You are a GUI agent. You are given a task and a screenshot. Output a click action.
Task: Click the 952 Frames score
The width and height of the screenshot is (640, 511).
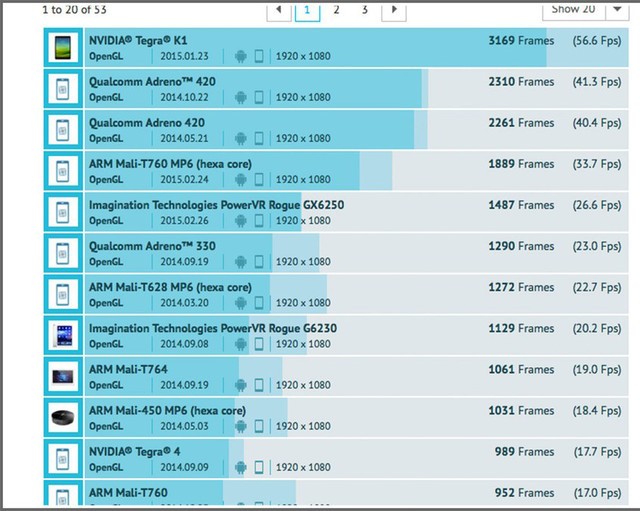point(524,493)
